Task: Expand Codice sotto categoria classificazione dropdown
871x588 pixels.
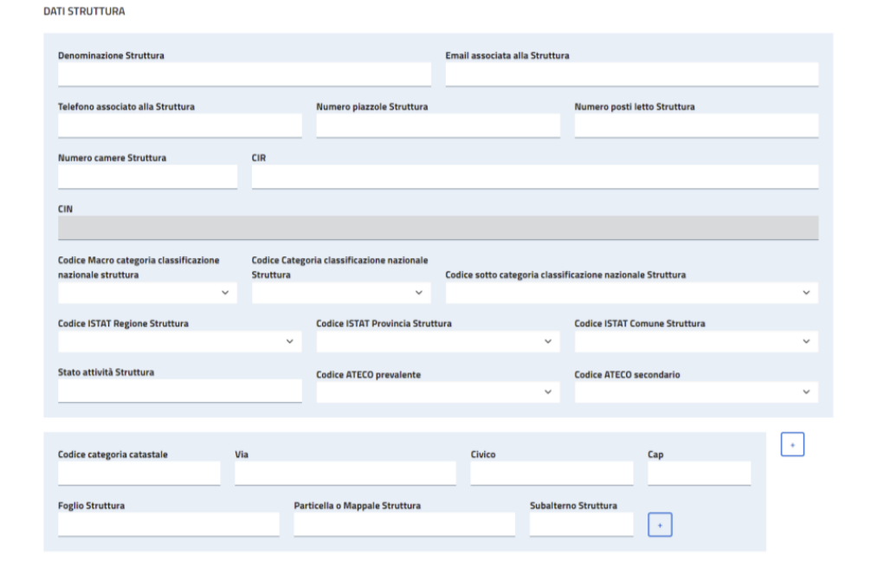Action: point(631,293)
